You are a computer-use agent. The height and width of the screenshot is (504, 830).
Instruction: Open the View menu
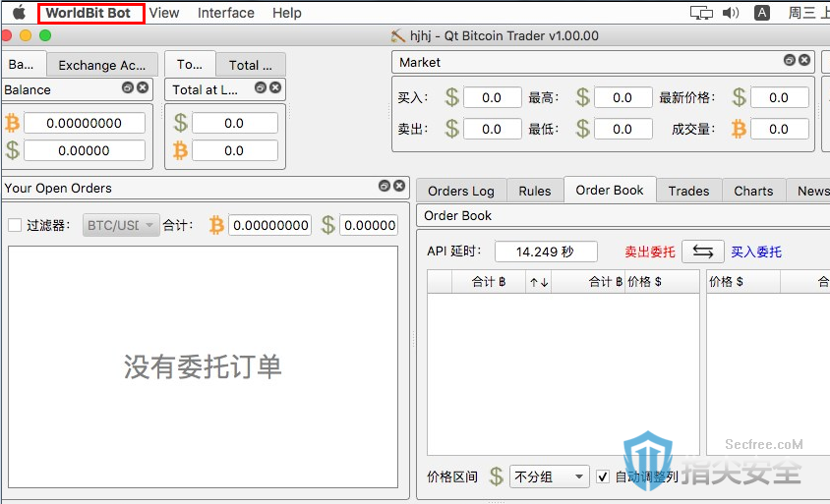click(164, 13)
